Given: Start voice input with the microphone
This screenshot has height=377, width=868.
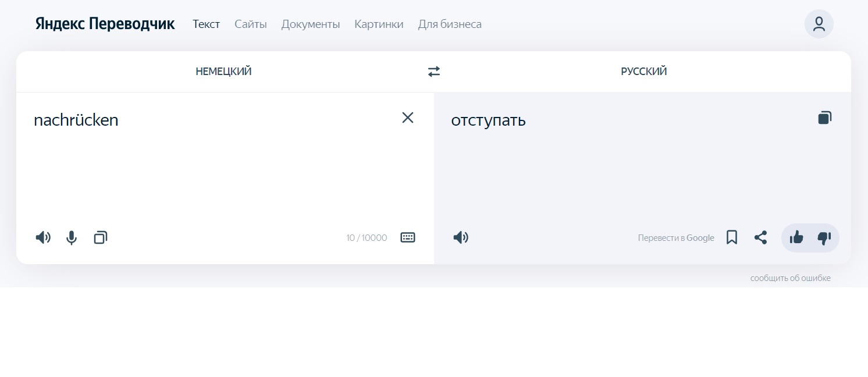Looking at the screenshot, I should (72, 237).
